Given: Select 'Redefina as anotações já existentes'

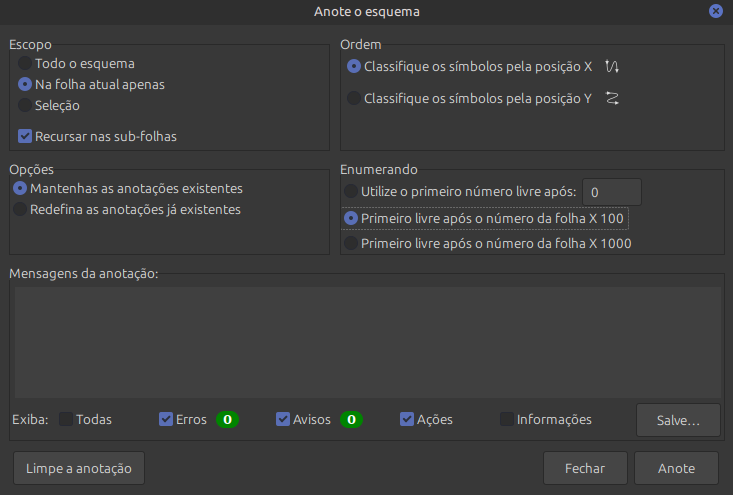Looking at the screenshot, I should pos(20,210).
